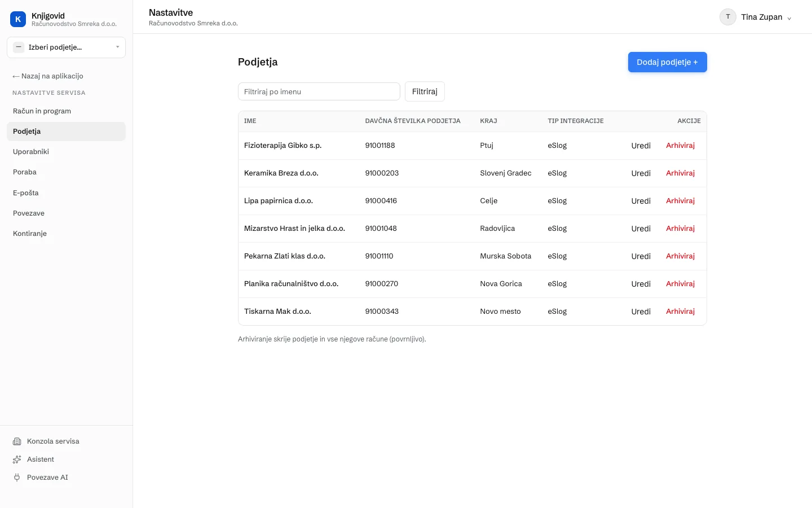Click the Slovenj Gradec cell
This screenshot has height=508, width=812.
(506, 173)
